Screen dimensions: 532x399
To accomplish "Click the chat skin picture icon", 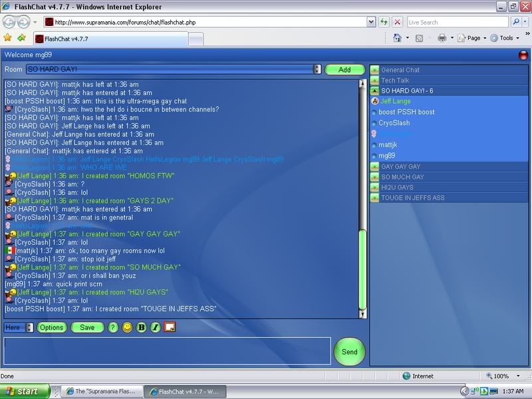I will 170,327.
